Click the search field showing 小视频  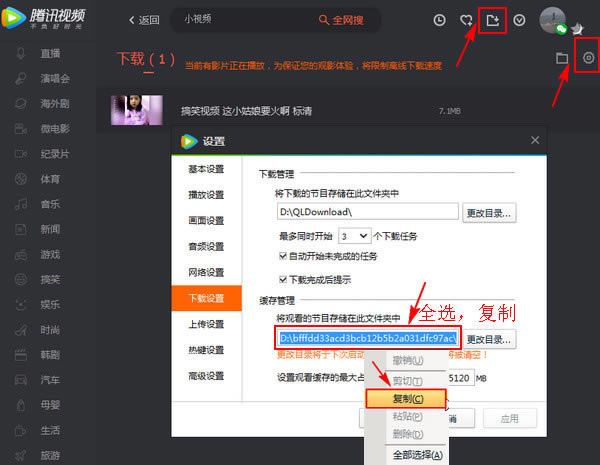tap(245, 20)
